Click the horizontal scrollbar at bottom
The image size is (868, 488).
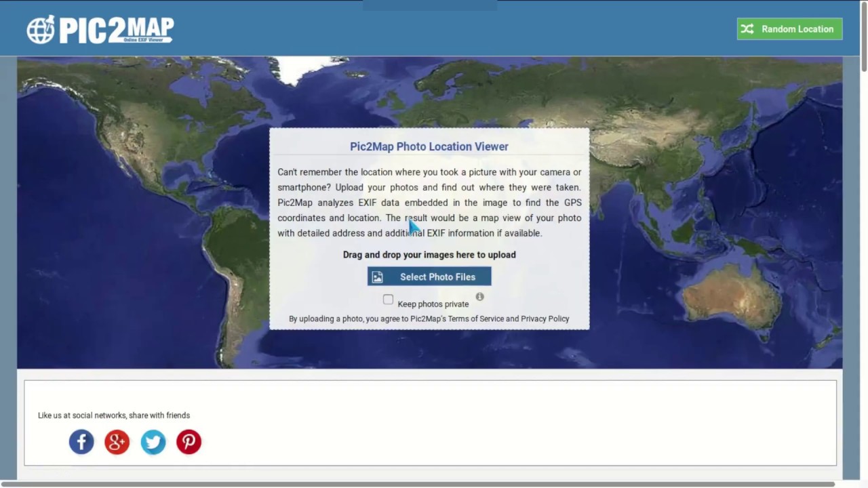point(417,484)
